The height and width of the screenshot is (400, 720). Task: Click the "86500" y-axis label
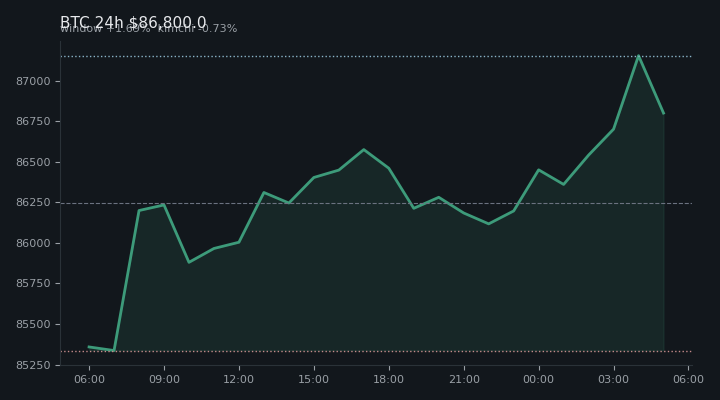coord(33,162)
